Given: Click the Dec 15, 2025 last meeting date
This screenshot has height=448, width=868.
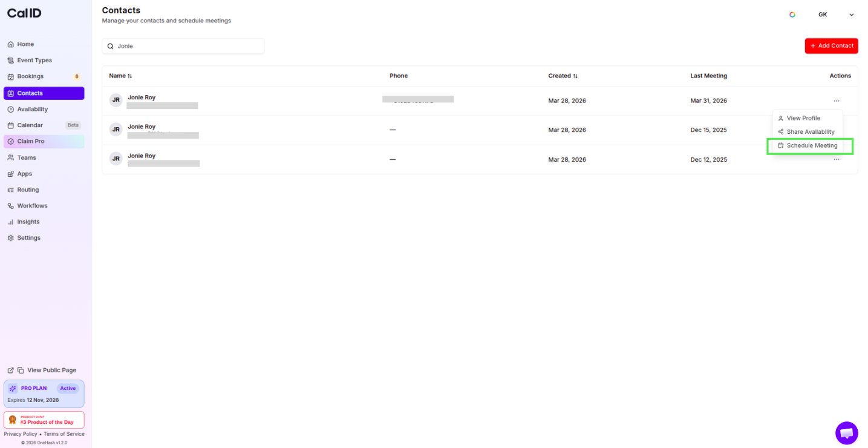Looking at the screenshot, I should pos(709,130).
